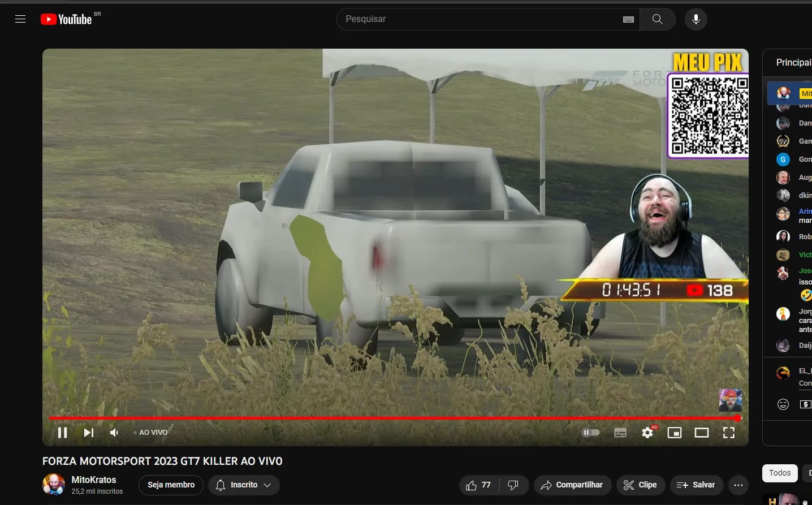Open the Principais chat mode selector
The image size is (812, 505).
coord(794,62)
